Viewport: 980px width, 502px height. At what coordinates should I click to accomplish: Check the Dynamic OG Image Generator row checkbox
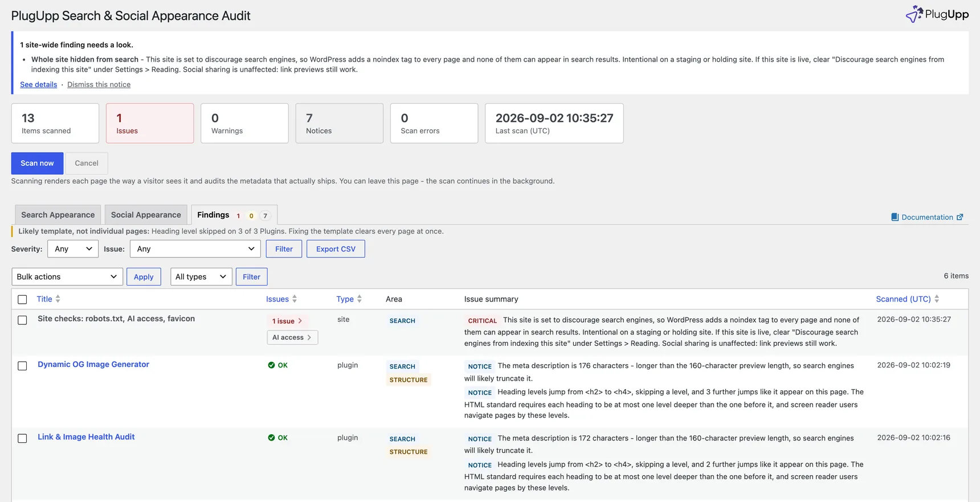pyautogui.click(x=22, y=366)
